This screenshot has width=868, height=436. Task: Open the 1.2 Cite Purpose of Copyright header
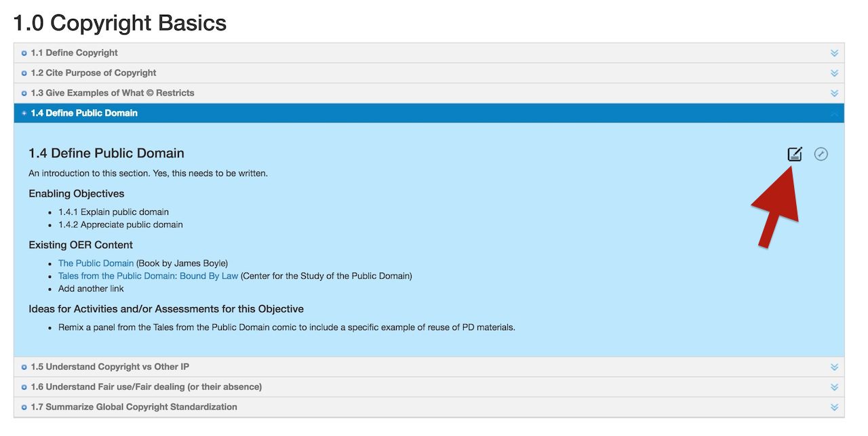tap(94, 73)
